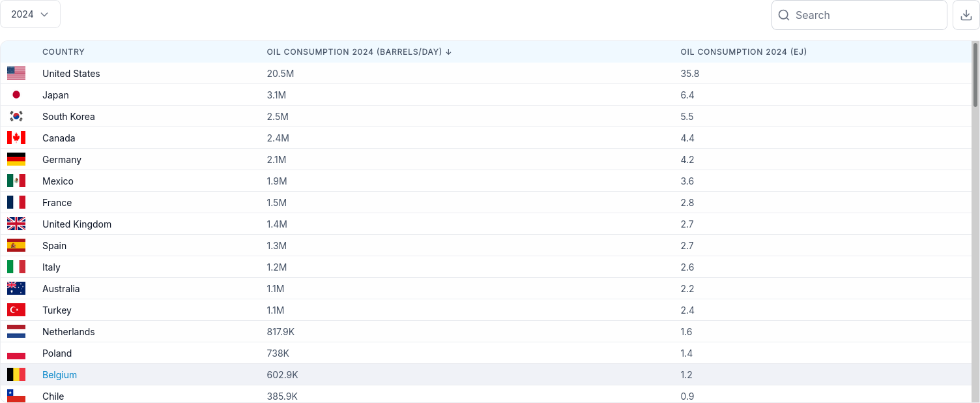Sort by Country column header

63,52
